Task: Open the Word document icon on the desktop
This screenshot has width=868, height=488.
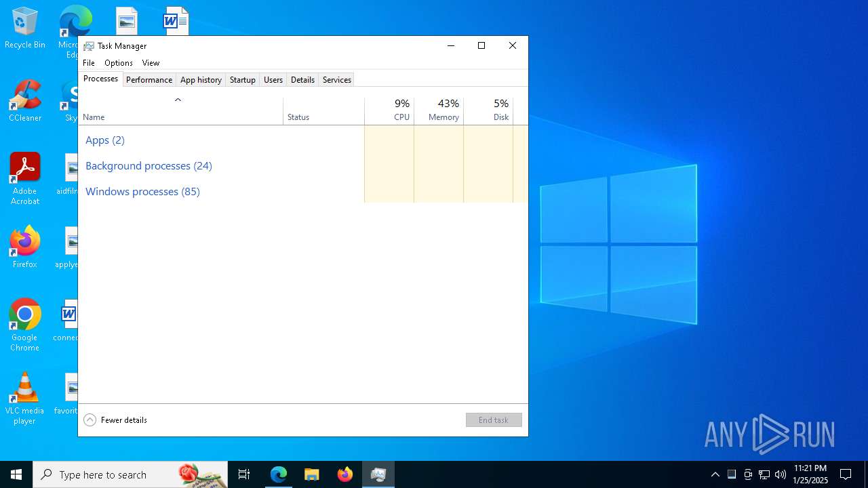Action: point(176,21)
